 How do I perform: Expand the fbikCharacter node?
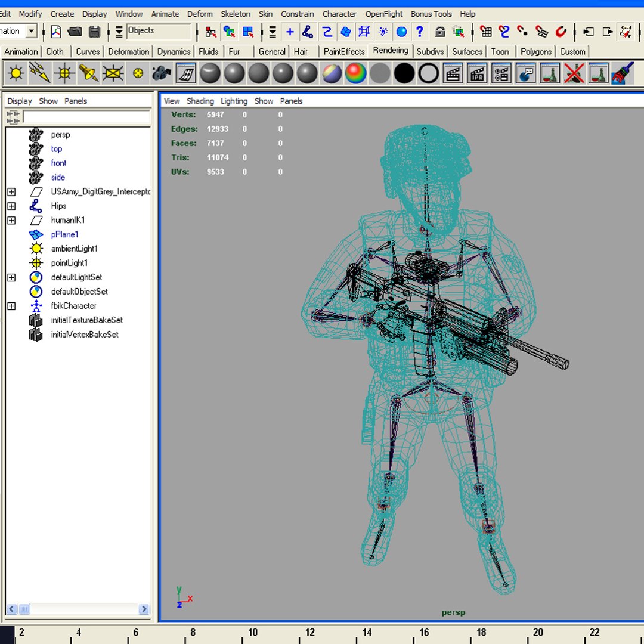(x=11, y=306)
